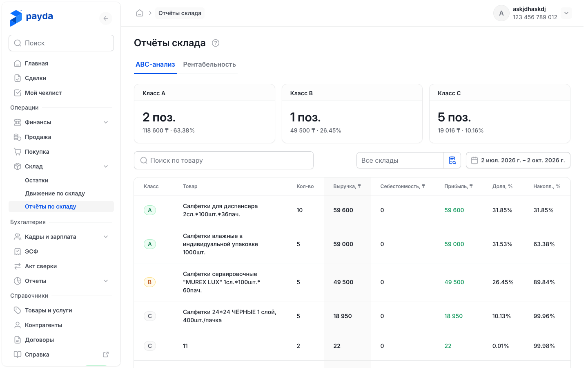The width and height of the screenshot is (588, 368).
Task: Click the Контрагенты person icon
Action: (x=18, y=325)
